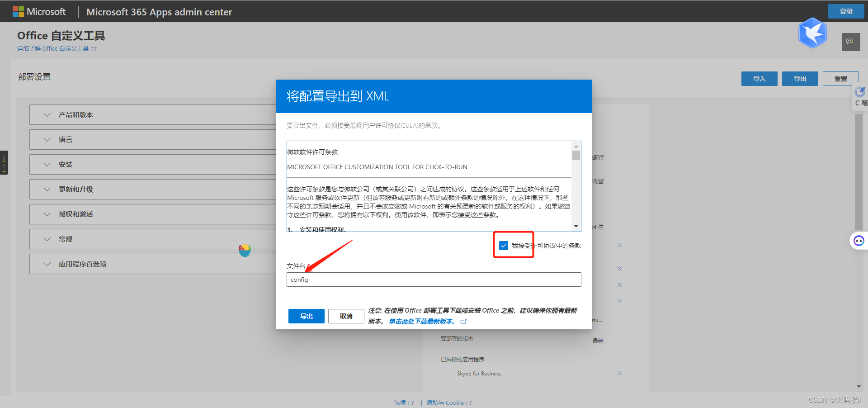Click the config file name input field

click(x=434, y=280)
